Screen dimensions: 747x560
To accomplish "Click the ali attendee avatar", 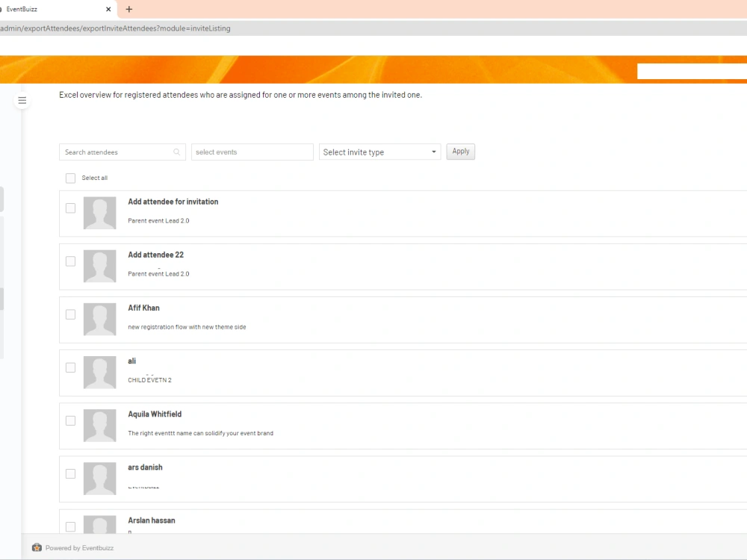I will pyautogui.click(x=99, y=373).
